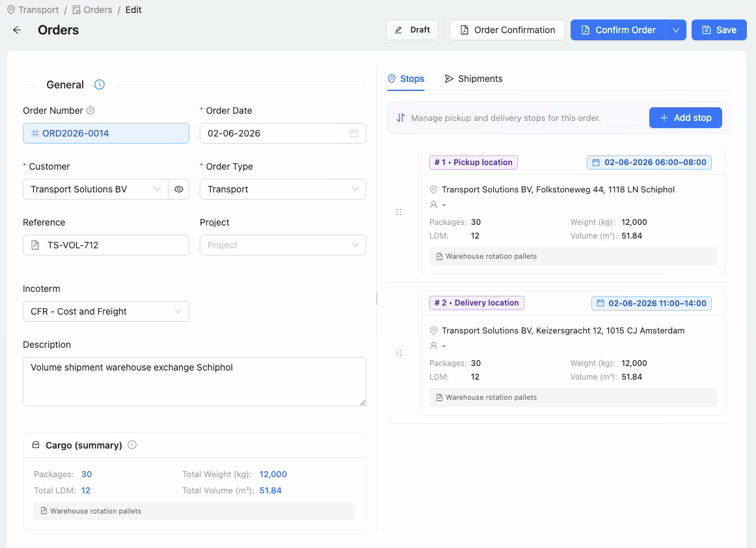Click note icon in Delivery stop remarks
The height and width of the screenshot is (548, 756).
pyautogui.click(x=439, y=398)
